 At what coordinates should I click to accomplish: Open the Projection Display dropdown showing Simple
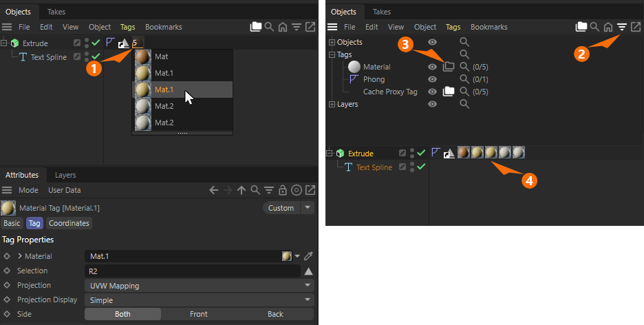click(200, 300)
